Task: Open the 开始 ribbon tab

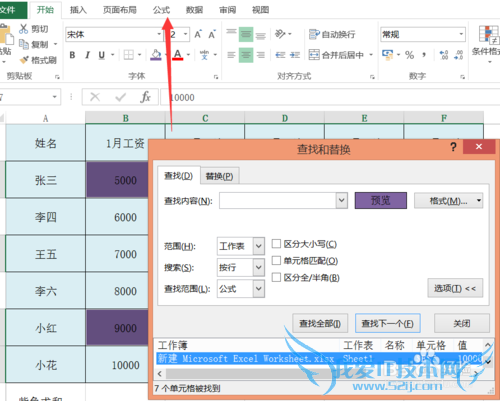Action: point(45,10)
